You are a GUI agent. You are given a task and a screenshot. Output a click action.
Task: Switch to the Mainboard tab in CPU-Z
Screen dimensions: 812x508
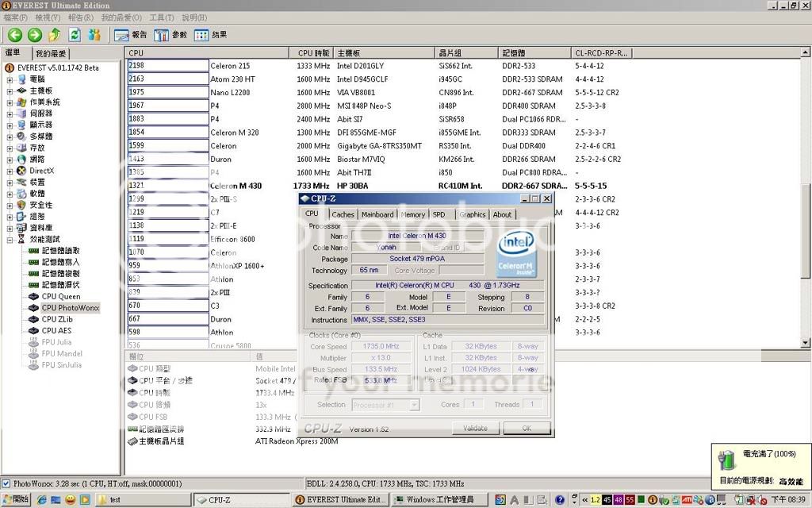click(x=377, y=214)
